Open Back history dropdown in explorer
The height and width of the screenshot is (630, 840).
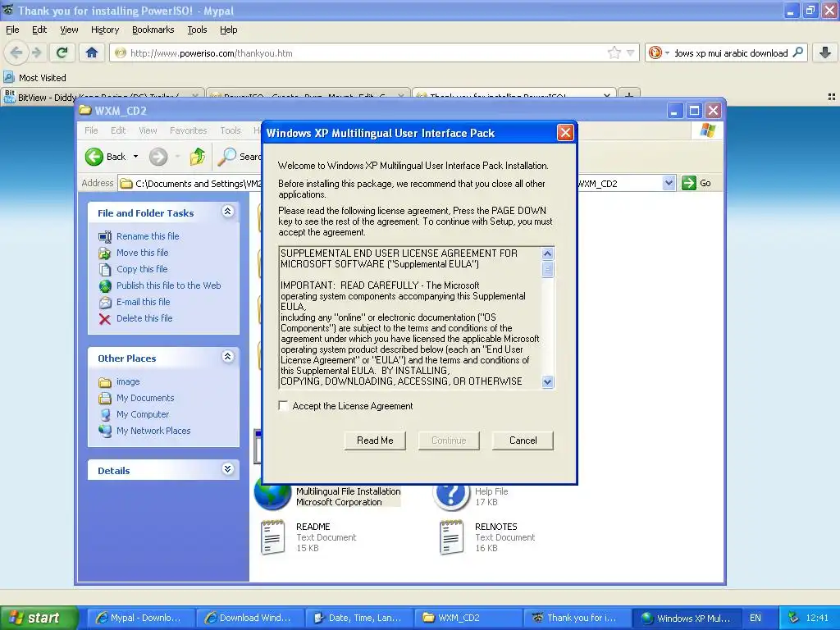point(135,157)
